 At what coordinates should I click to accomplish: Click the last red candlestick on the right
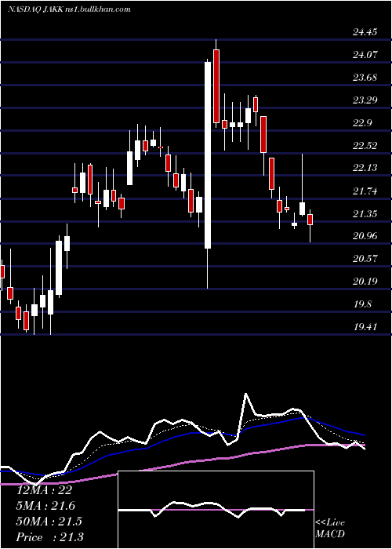click(x=310, y=220)
